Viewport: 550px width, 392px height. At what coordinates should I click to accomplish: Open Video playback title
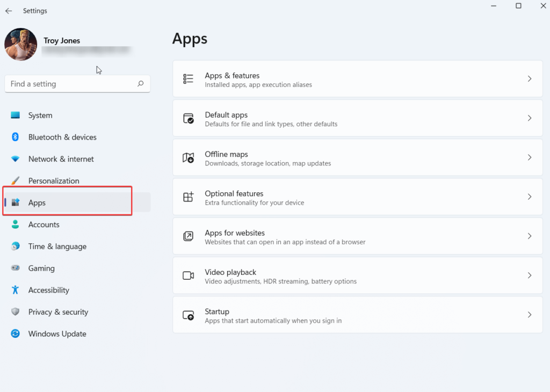[230, 272]
